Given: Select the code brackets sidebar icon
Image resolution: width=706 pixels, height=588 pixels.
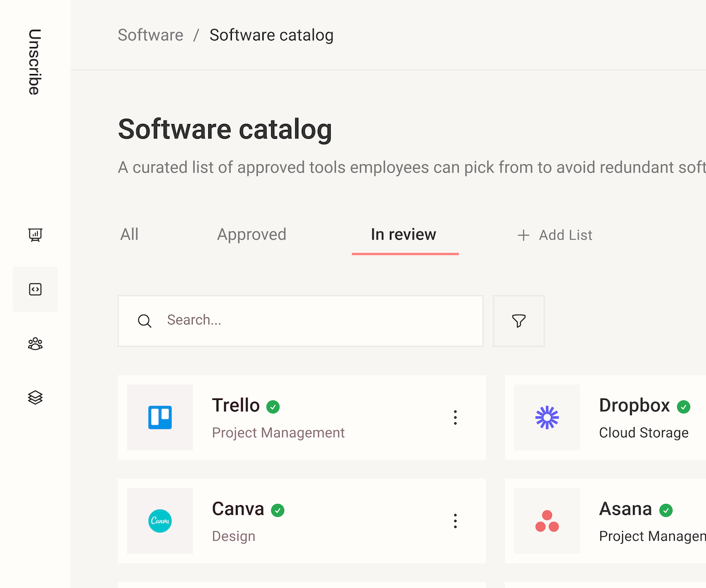Looking at the screenshot, I should click(35, 289).
